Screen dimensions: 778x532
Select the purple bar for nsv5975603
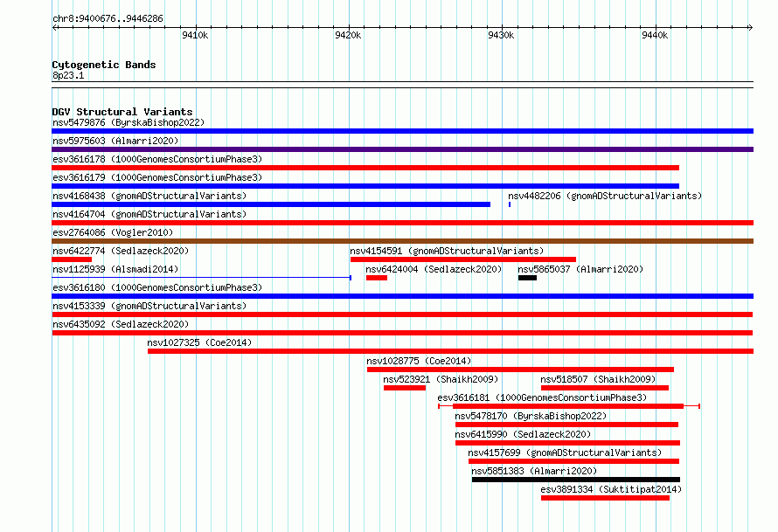click(x=402, y=149)
